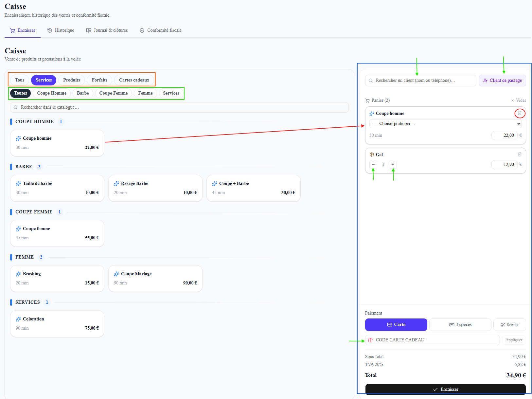532x399 pixels.
Task: Switch to the Historique tab
Action: [x=61, y=30]
